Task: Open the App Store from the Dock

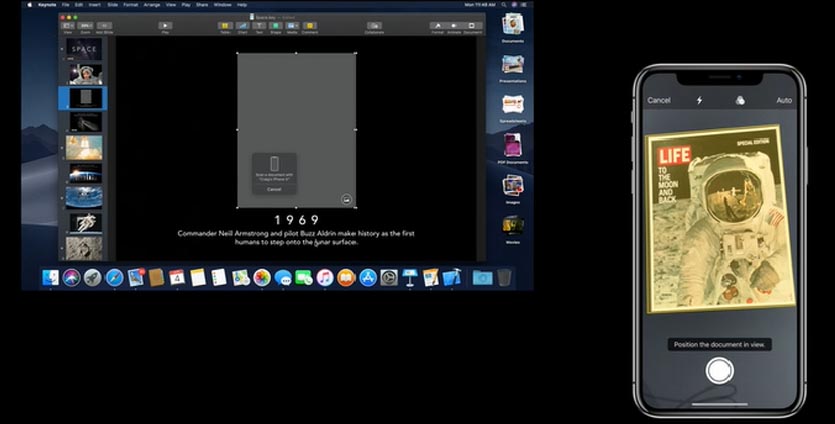Action: [x=367, y=278]
